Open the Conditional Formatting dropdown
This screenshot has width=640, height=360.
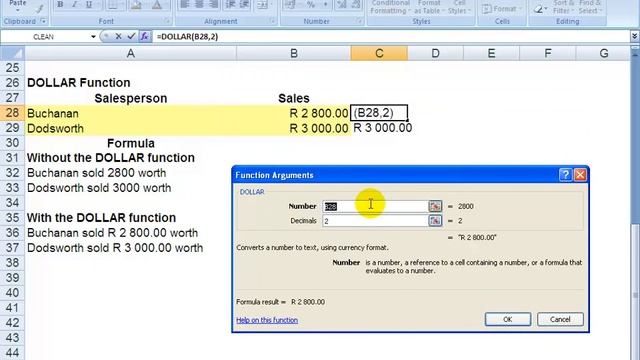pos(390,7)
